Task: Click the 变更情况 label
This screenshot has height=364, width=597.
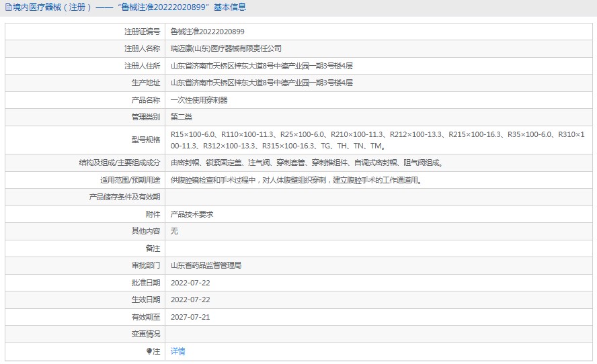Action: click(x=146, y=334)
